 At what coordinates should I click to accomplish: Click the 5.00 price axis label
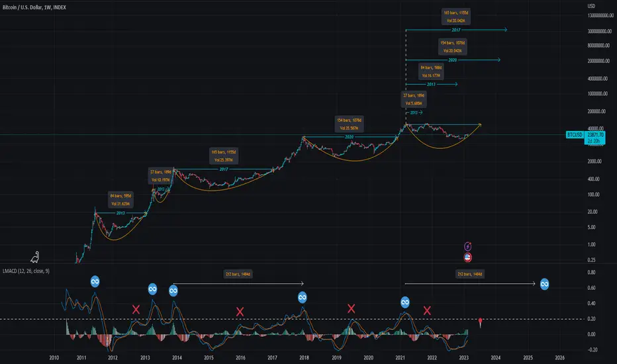tap(591, 227)
